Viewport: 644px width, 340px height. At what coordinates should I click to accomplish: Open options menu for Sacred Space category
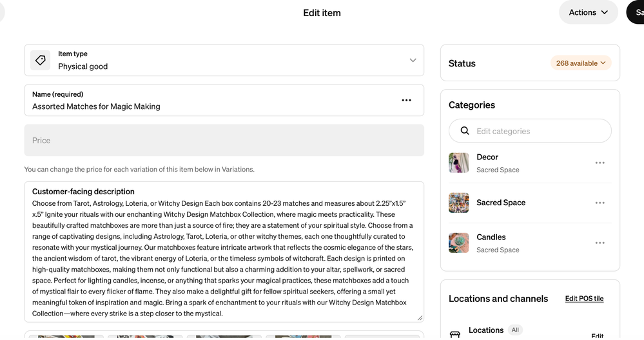(x=600, y=203)
